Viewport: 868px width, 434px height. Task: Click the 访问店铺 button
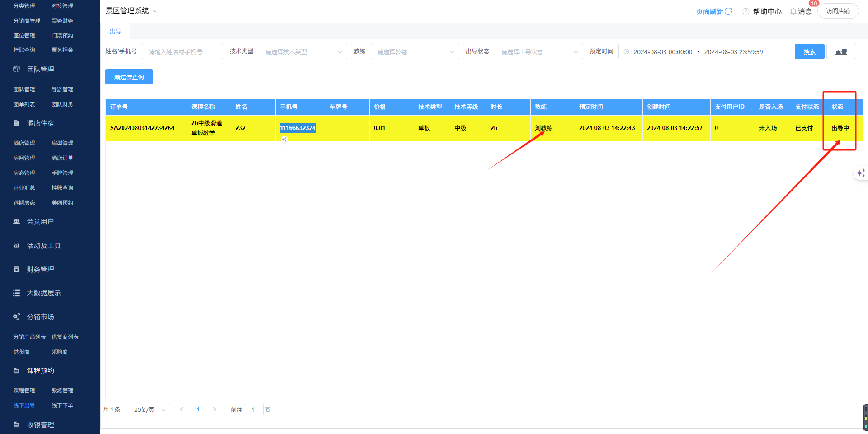pyautogui.click(x=838, y=11)
